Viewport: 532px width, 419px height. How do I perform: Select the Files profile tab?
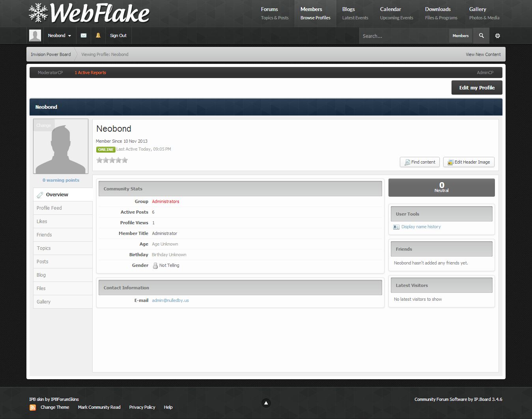(x=63, y=289)
